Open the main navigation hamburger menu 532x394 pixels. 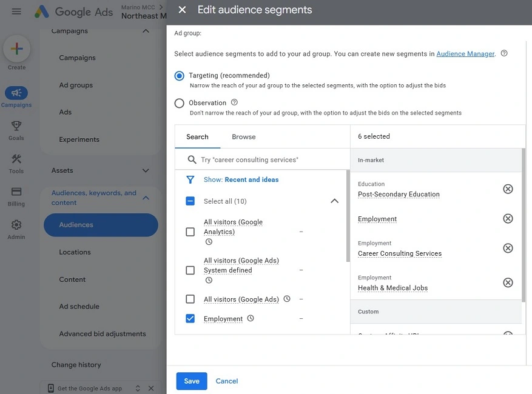(16, 11)
